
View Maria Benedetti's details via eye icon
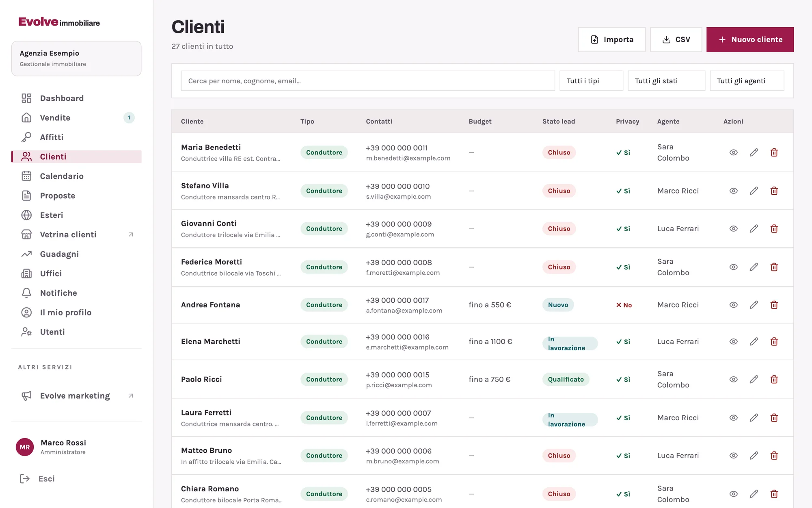coord(733,152)
